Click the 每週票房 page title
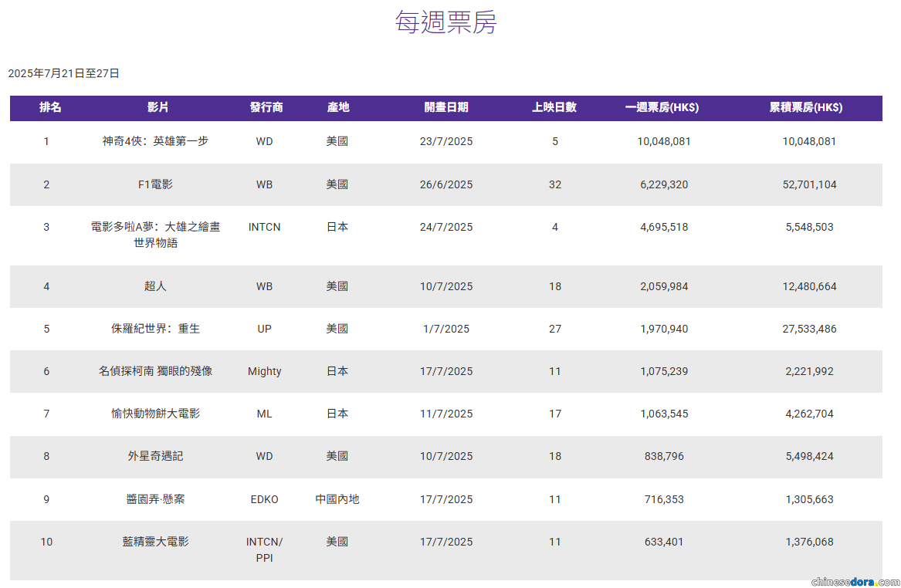 pyautogui.click(x=445, y=22)
